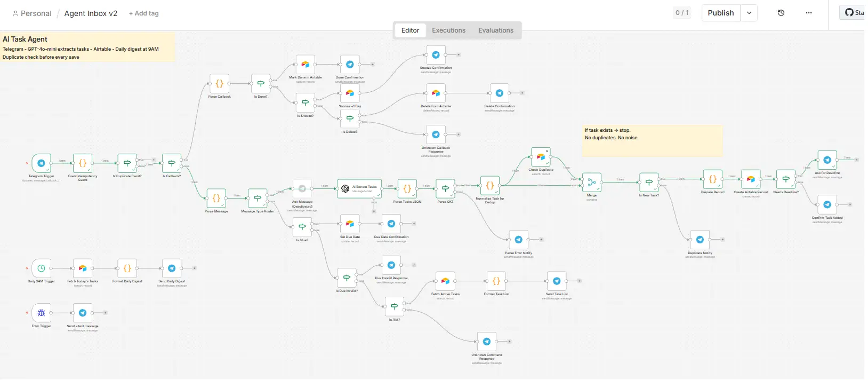Select the Error Trigger node
Viewport: 868px width, 380px height.
coord(41,313)
